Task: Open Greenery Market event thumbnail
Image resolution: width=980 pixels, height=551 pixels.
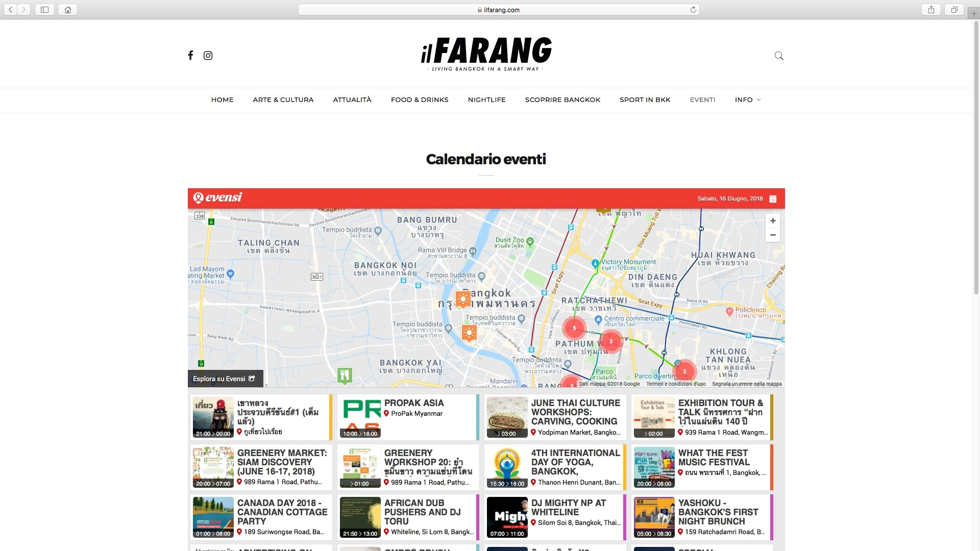Action: click(x=213, y=467)
